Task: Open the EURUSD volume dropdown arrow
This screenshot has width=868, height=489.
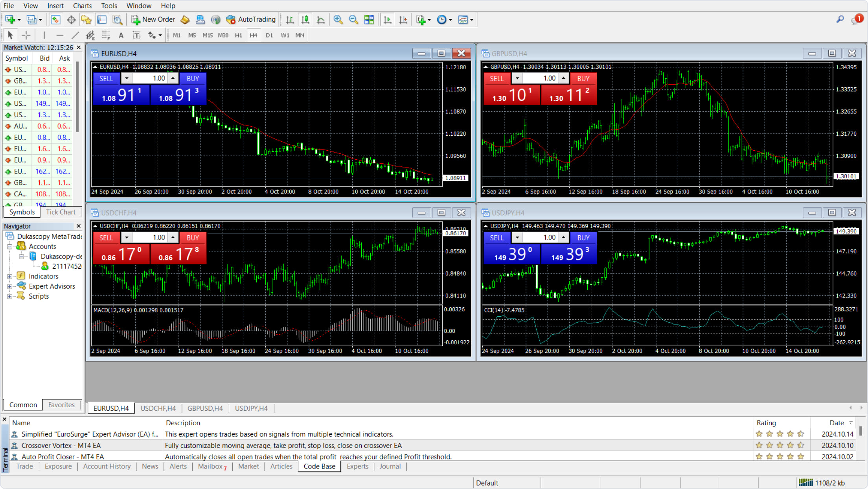Action: (127, 78)
